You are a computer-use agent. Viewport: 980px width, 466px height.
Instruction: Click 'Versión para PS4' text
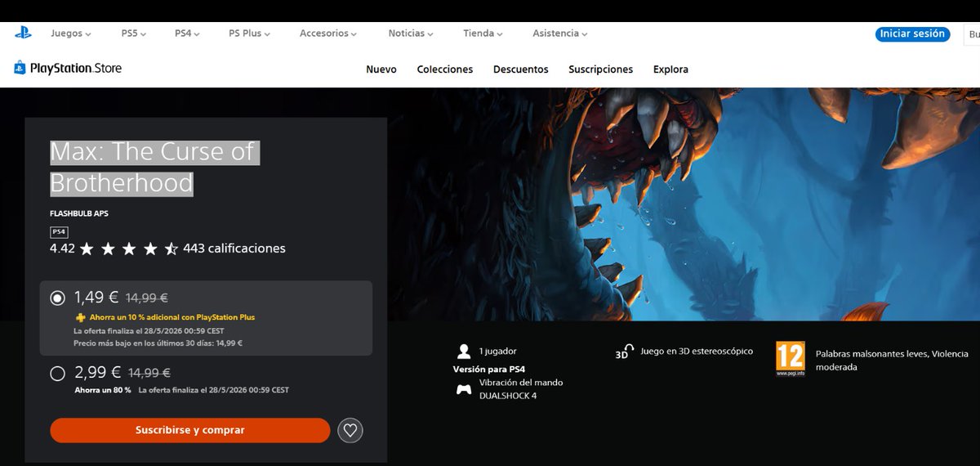[489, 370]
